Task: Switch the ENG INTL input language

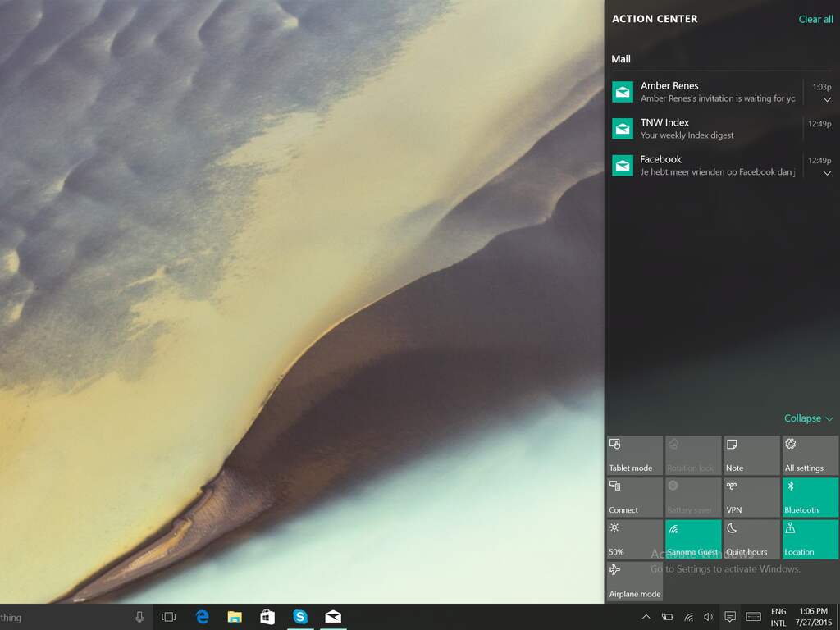Action: [x=778, y=617]
